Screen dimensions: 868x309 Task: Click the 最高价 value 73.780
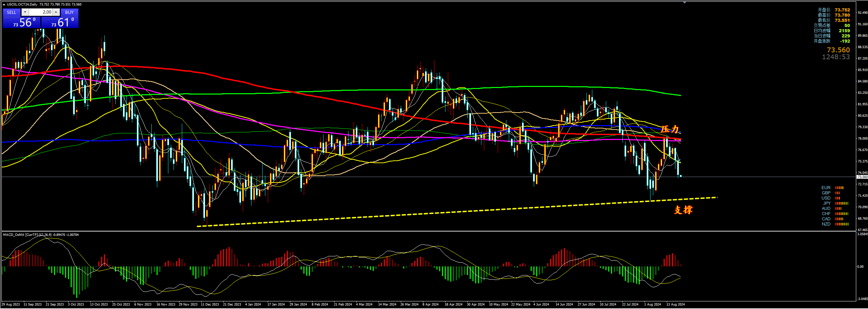click(x=842, y=15)
